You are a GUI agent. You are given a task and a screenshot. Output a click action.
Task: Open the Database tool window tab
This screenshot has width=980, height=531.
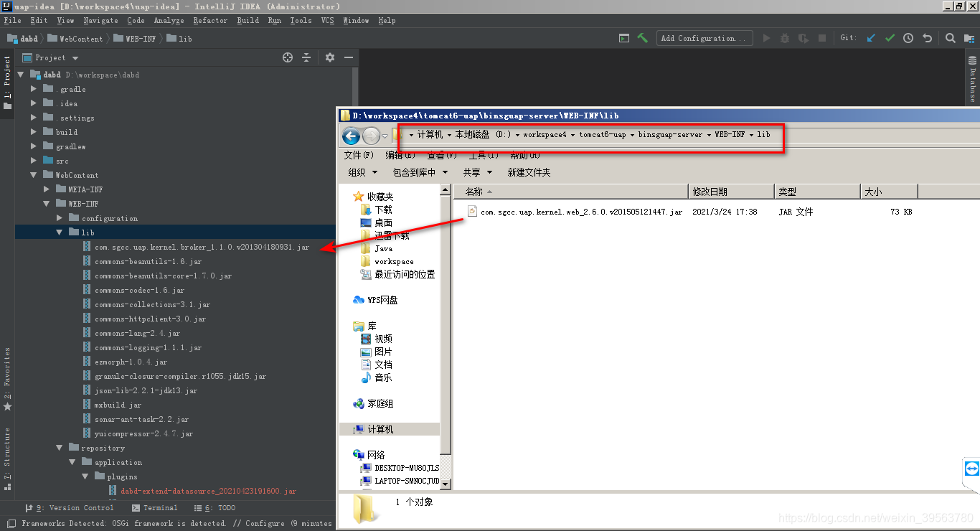(973, 78)
